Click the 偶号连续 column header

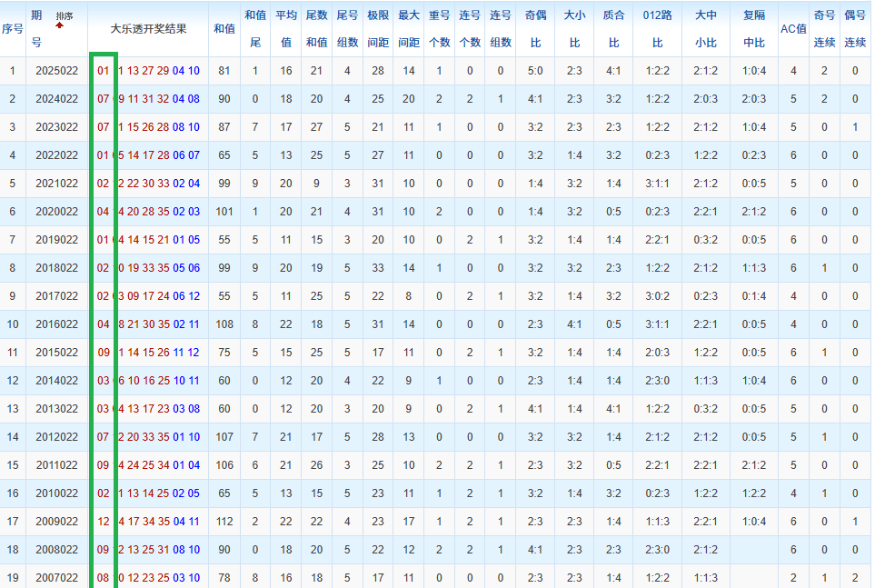[855, 28]
